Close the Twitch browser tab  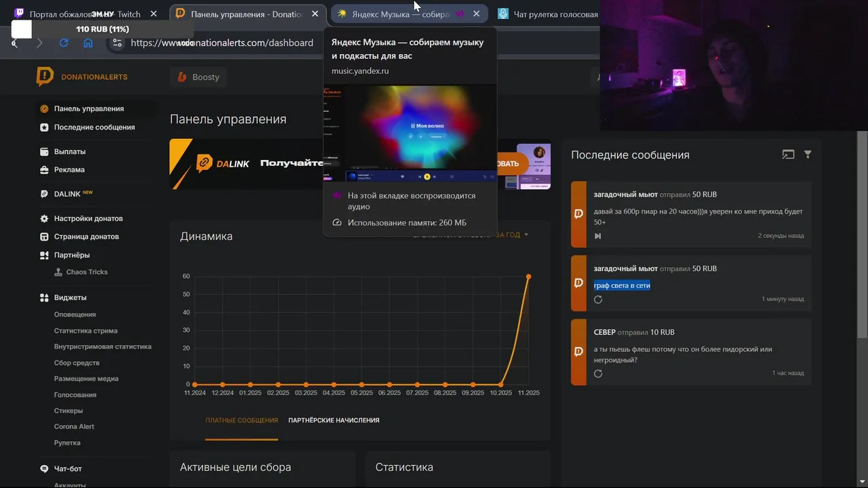(x=154, y=14)
